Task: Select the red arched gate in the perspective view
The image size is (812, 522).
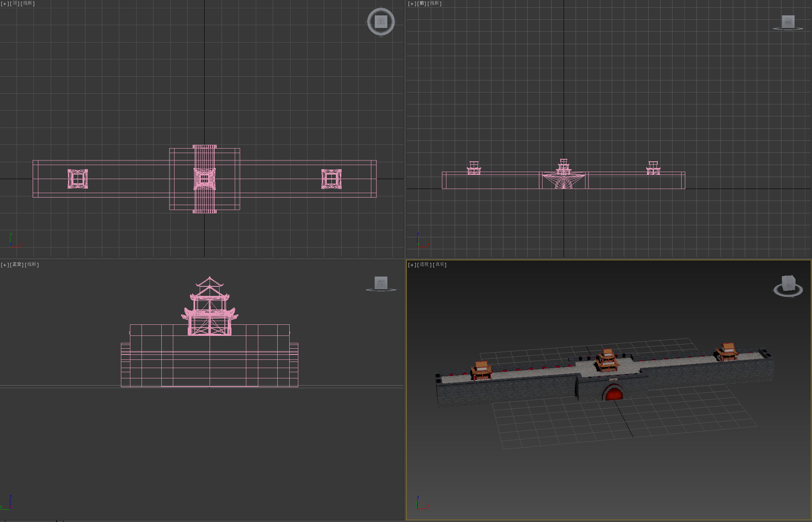Action: [614, 393]
